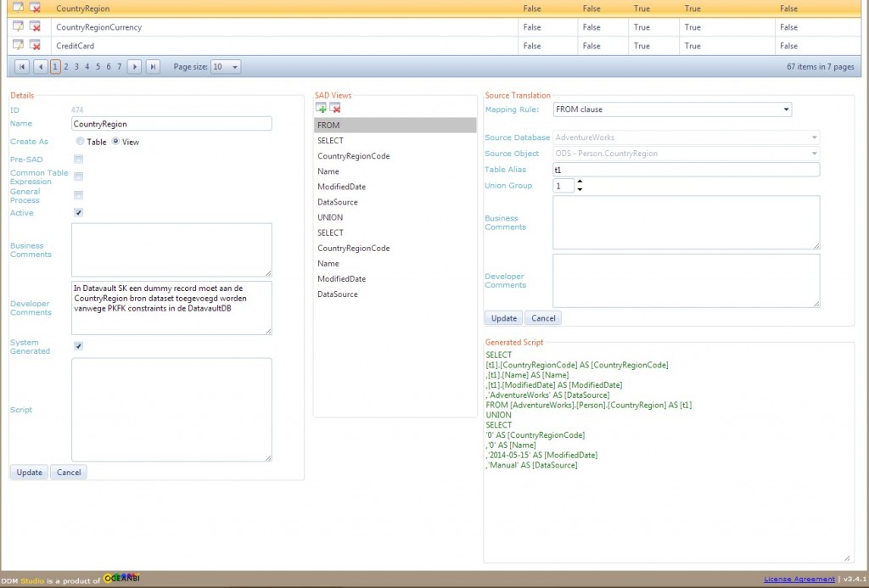The image size is (869, 588).
Task: Select the second SELECT in SAD Views
Action: (x=395, y=232)
